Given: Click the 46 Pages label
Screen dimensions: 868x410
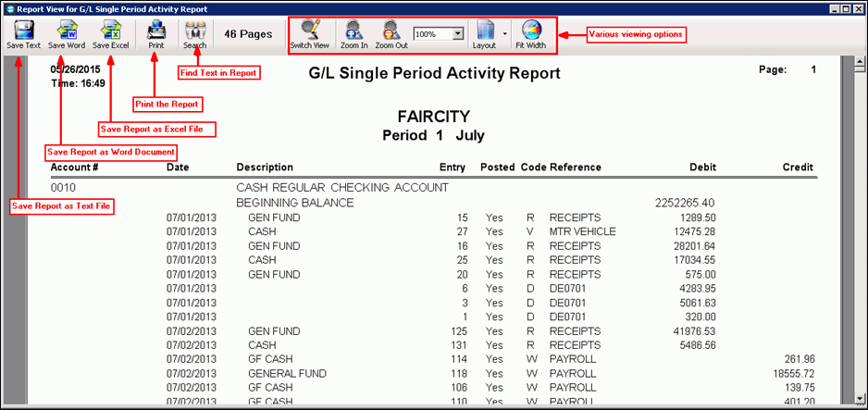Looking at the screenshot, I should tap(248, 34).
